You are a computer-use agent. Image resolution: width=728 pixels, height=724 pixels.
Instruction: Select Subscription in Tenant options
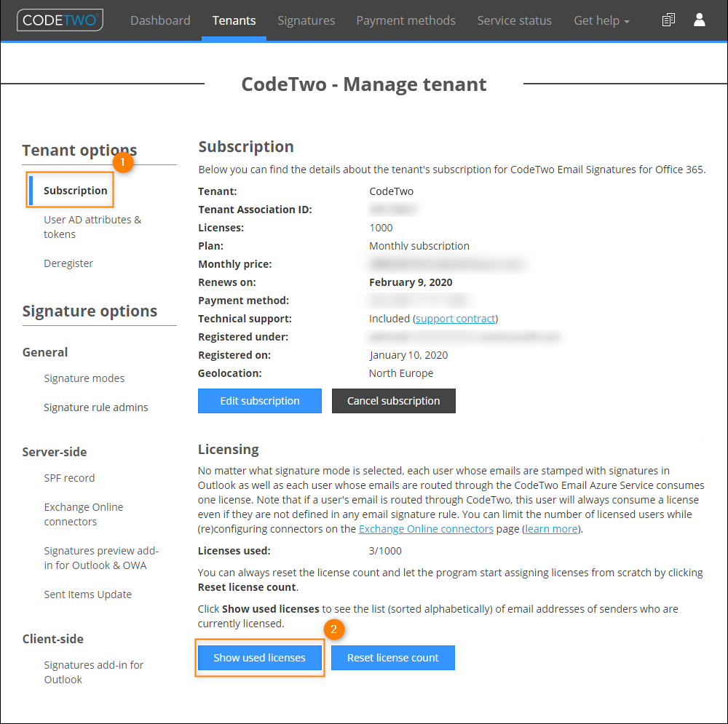click(75, 191)
